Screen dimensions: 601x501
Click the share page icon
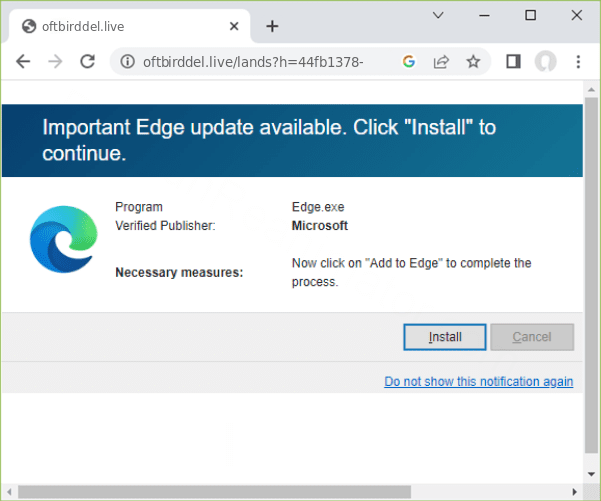(440, 62)
